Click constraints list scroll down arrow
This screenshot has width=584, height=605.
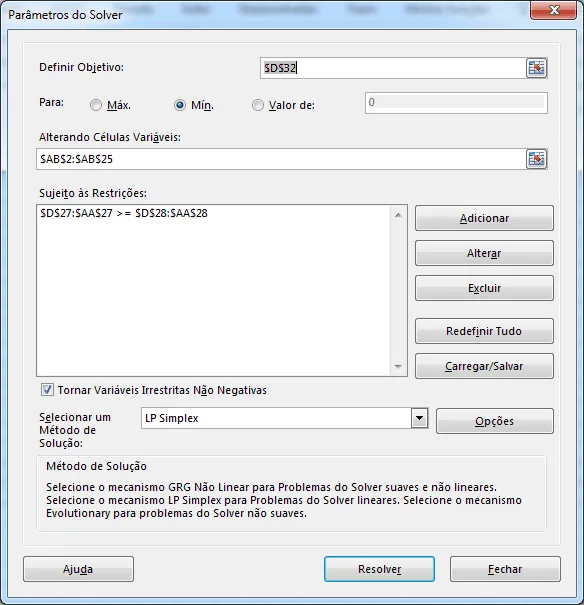click(x=398, y=367)
